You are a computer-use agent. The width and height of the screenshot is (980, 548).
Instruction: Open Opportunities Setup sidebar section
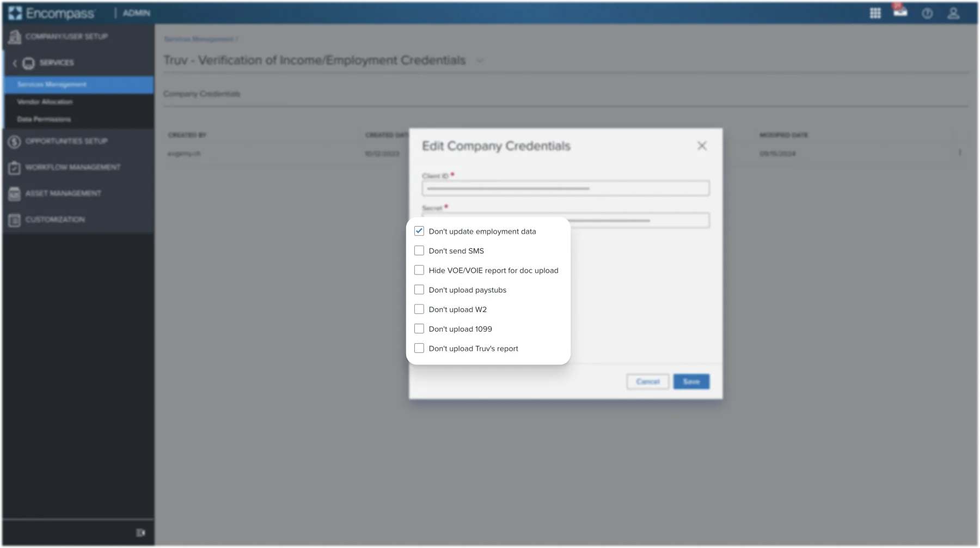tap(78, 141)
